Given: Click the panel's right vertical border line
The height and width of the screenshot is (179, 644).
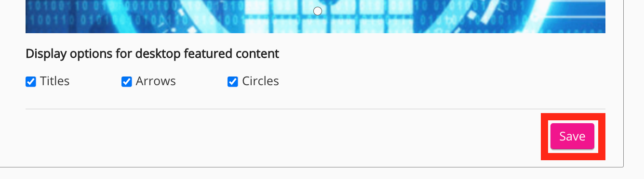Looking at the screenshot, I should (x=623, y=82).
